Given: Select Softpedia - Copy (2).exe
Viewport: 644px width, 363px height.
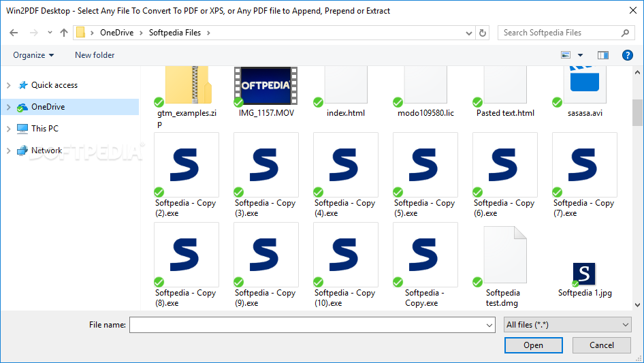Looking at the screenshot, I should [187, 175].
